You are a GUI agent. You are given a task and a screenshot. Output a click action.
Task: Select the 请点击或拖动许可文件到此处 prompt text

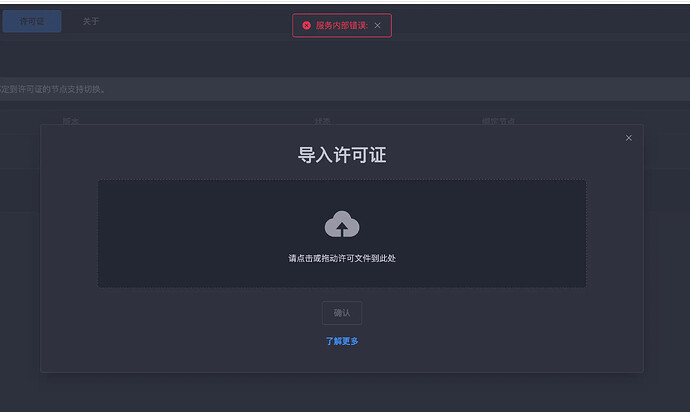[342, 258]
